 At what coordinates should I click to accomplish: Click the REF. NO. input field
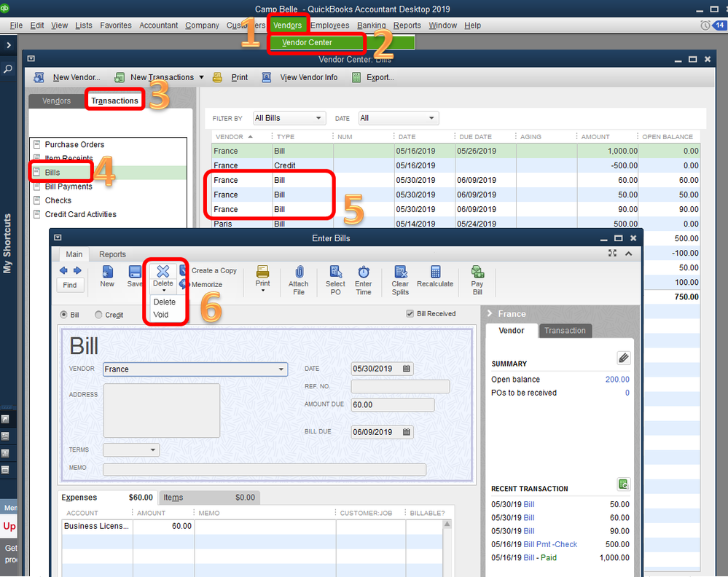coord(400,387)
